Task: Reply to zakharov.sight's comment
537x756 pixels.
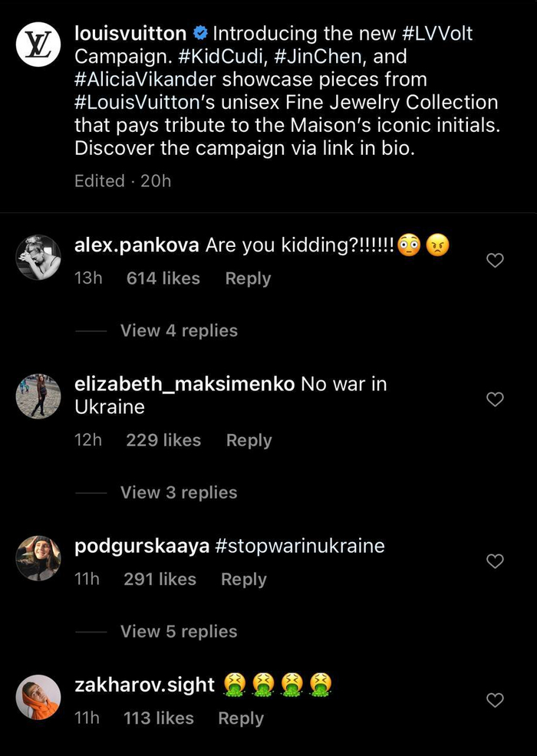Action: point(241,718)
